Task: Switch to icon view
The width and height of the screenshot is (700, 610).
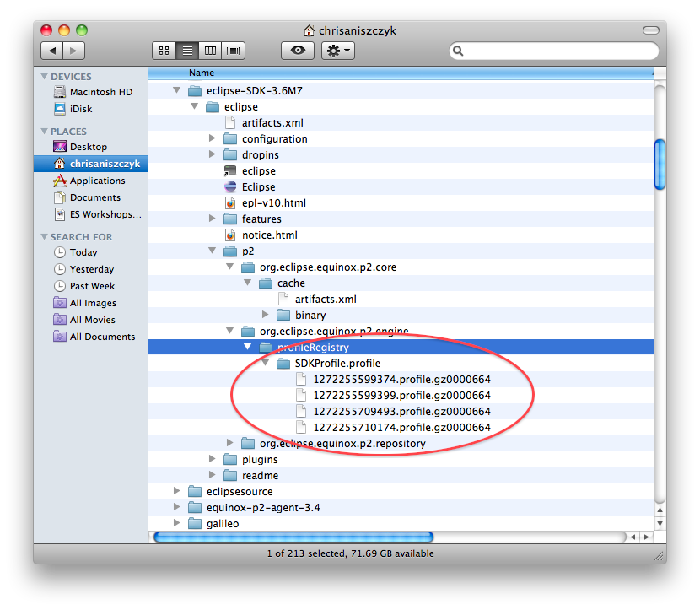Action: click(x=164, y=51)
